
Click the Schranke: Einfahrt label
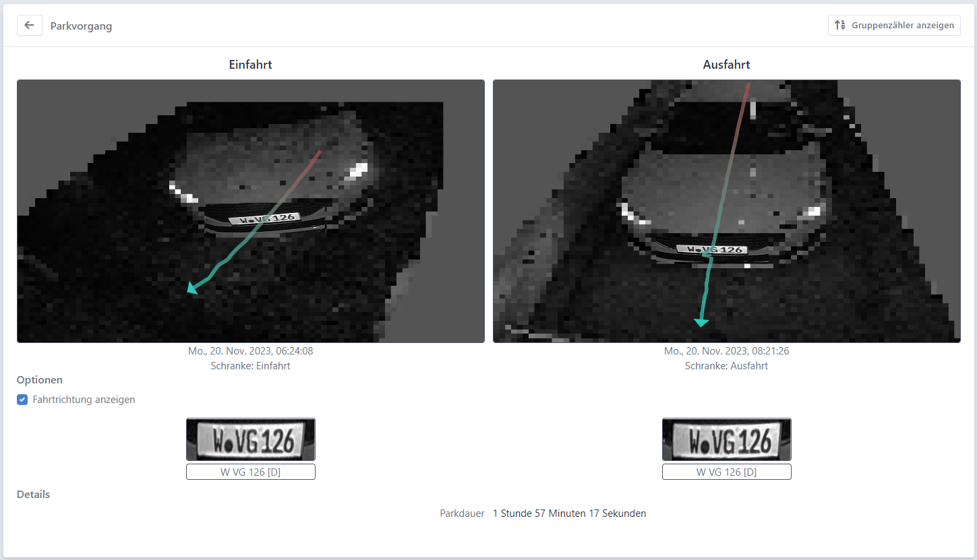point(251,366)
